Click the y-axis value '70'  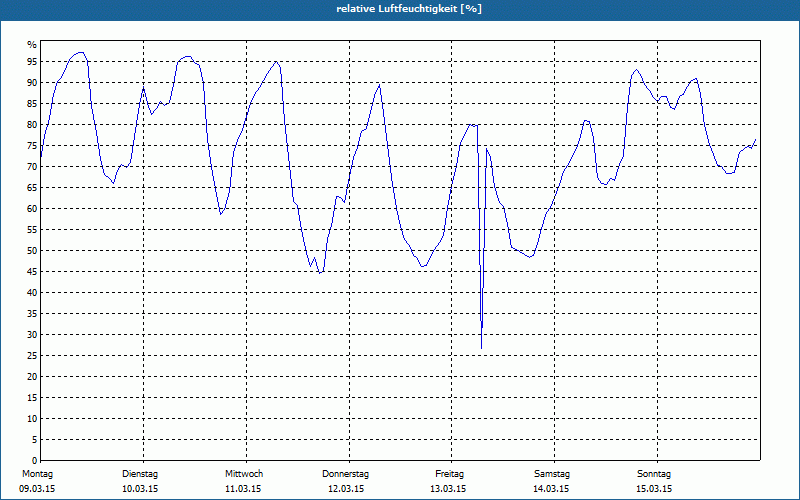pyautogui.click(x=32, y=167)
